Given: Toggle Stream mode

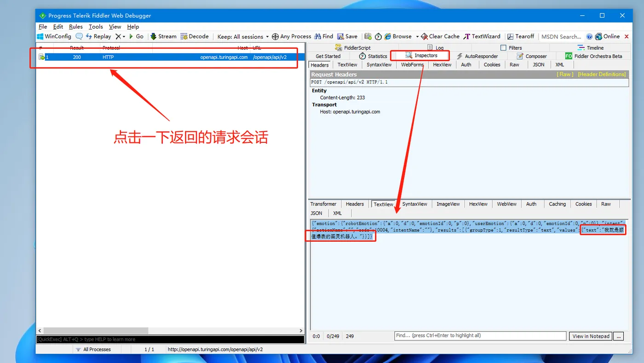Looking at the screenshot, I should tap(163, 36).
